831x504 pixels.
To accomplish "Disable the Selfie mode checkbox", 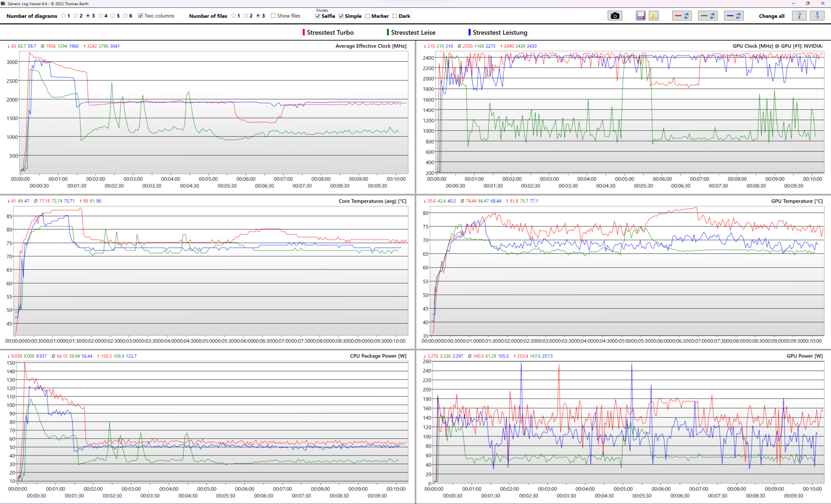I will click(318, 16).
